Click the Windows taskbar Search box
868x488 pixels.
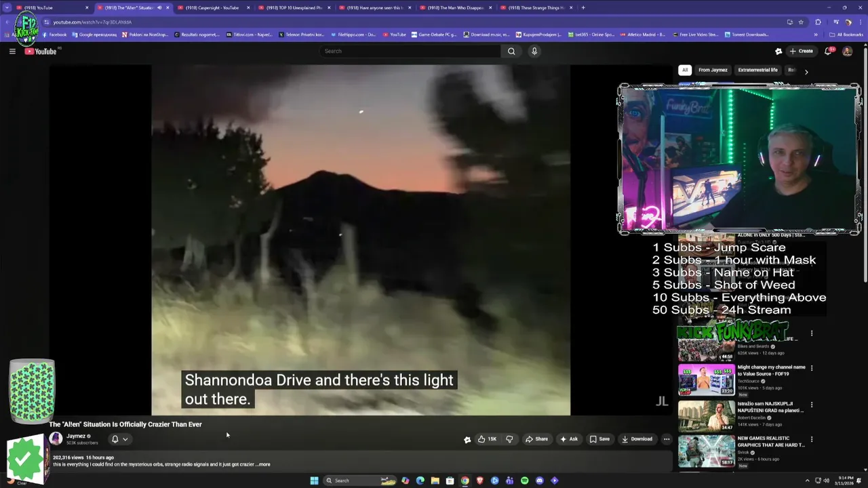(360, 481)
